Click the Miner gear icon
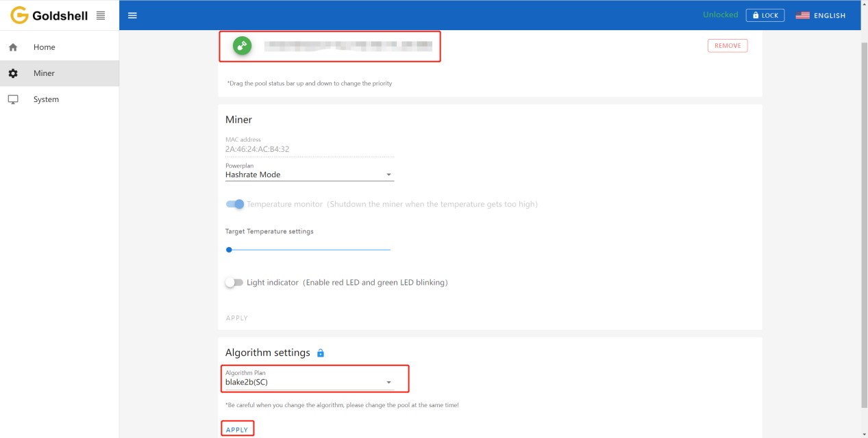This screenshot has height=438, width=868. (x=13, y=73)
